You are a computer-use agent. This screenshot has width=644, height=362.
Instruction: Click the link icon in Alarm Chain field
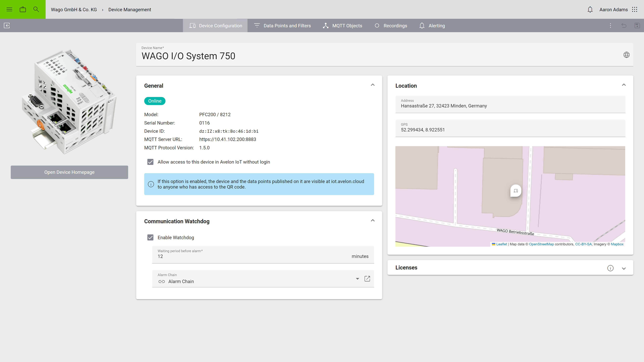click(x=162, y=282)
